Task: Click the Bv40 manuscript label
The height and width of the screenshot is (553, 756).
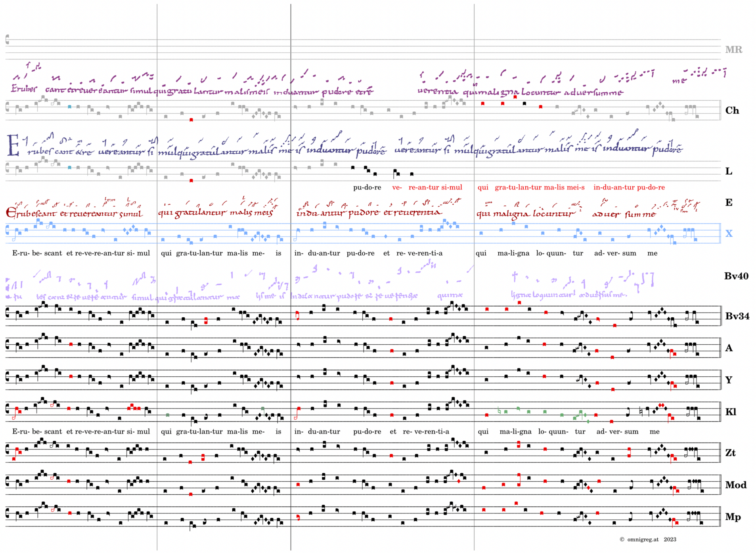Action: (x=736, y=276)
